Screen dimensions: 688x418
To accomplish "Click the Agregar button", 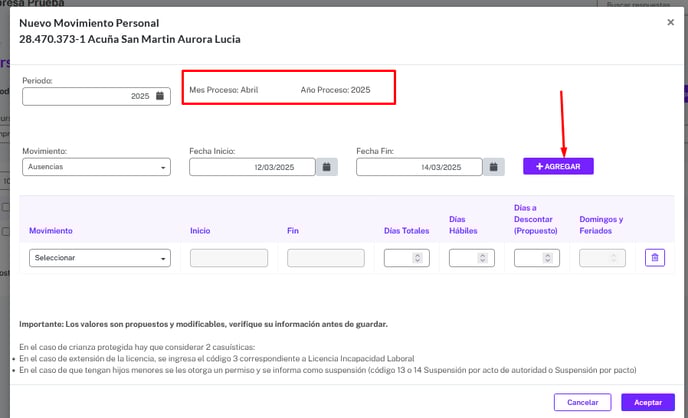I will coord(558,166).
